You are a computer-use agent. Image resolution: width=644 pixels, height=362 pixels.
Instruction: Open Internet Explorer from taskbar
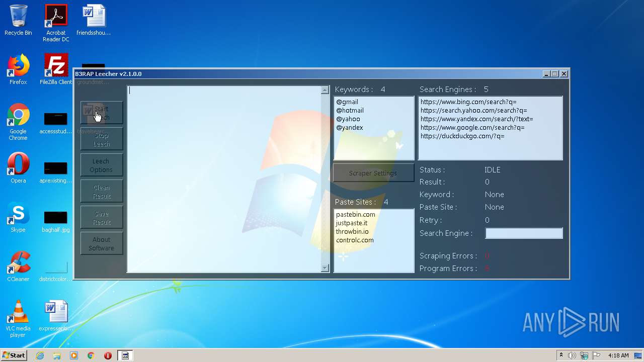point(40,355)
